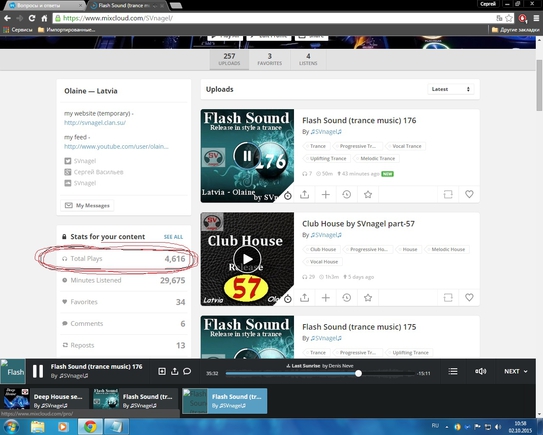Click browser home icon
543x435 pixels.
[x=44, y=18]
